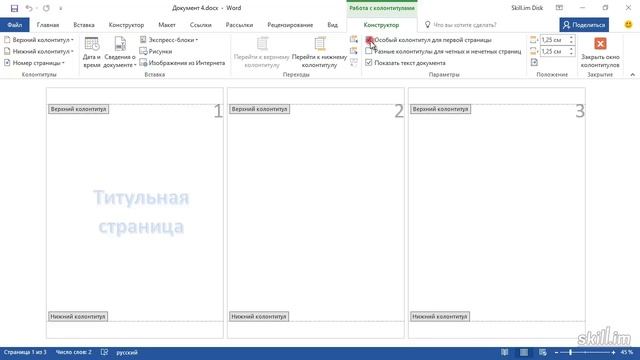Click the Save icon in quick access toolbar

(14, 8)
